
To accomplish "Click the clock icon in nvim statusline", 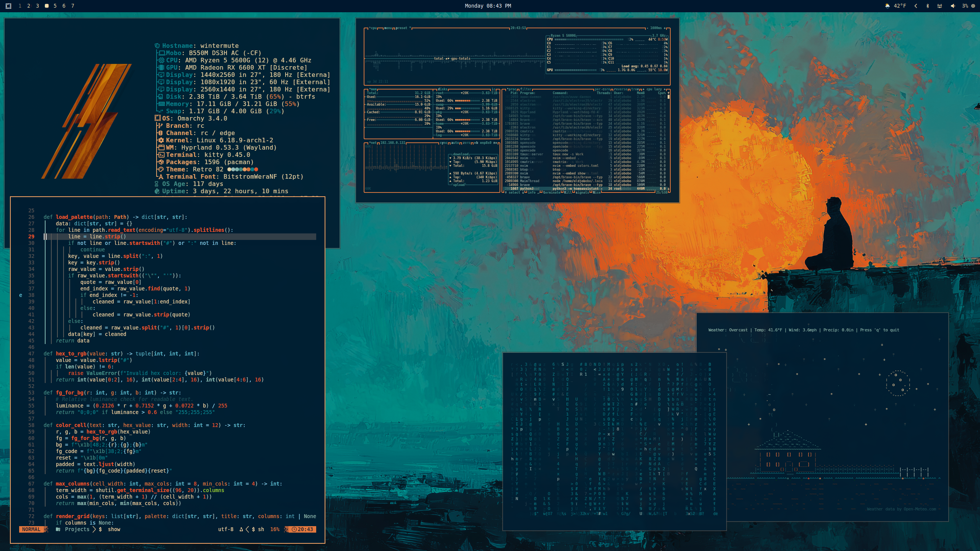I will pos(294,529).
